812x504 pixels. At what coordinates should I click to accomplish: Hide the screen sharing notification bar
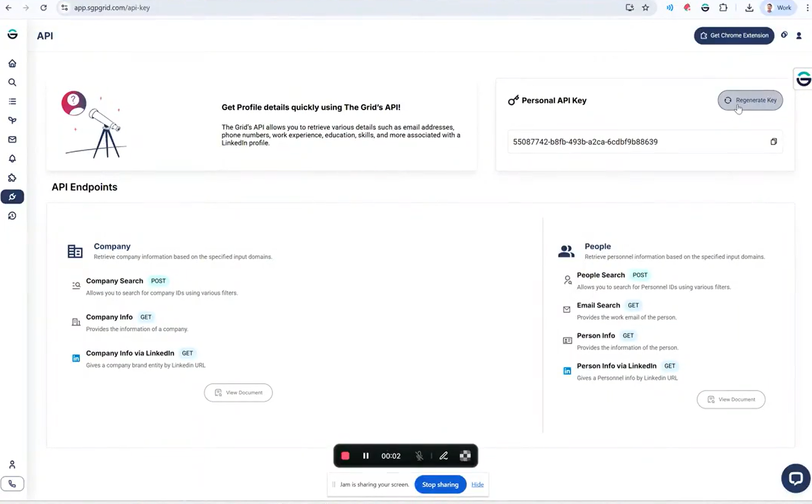tap(478, 485)
